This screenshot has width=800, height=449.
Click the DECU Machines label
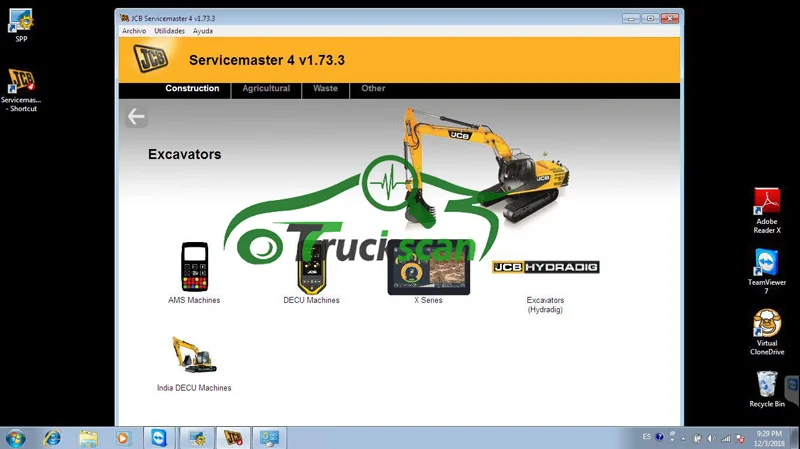point(311,300)
